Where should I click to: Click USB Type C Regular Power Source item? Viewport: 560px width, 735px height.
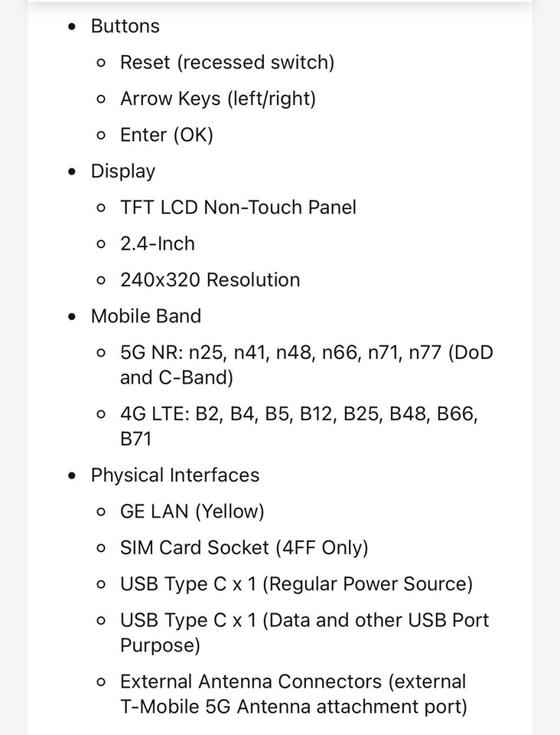pyautogui.click(x=296, y=584)
